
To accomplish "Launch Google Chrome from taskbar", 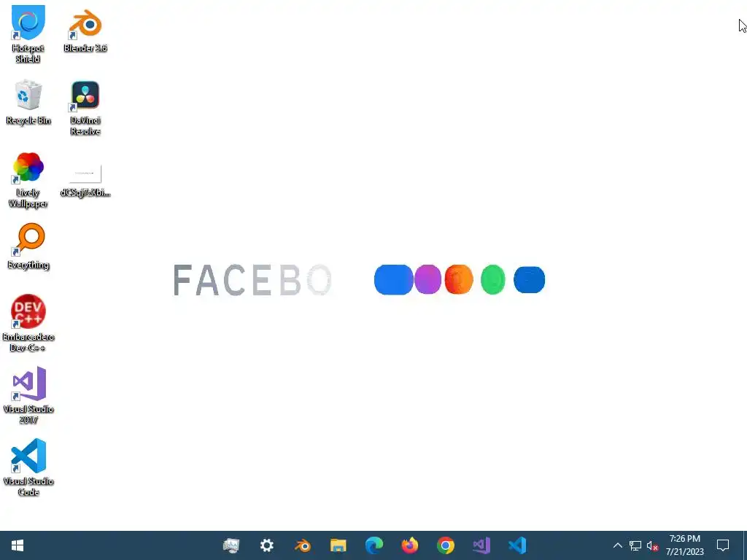I will click(446, 545).
